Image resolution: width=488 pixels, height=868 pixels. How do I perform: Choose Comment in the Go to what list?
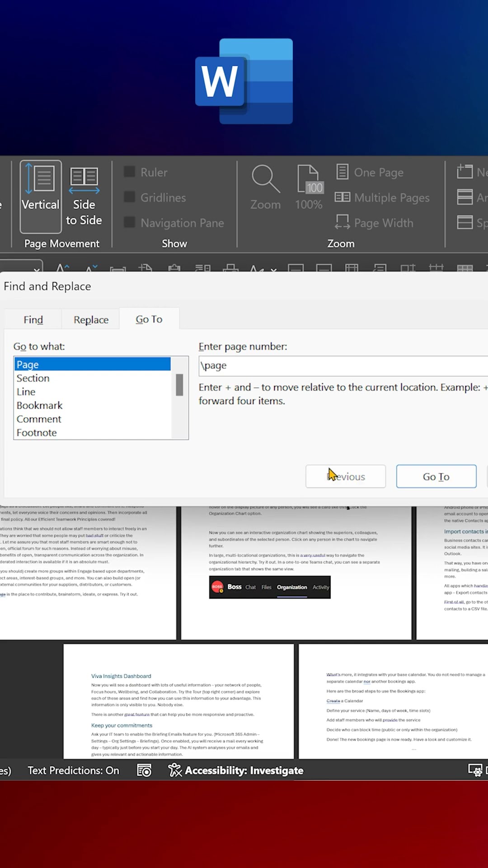[x=93, y=419]
